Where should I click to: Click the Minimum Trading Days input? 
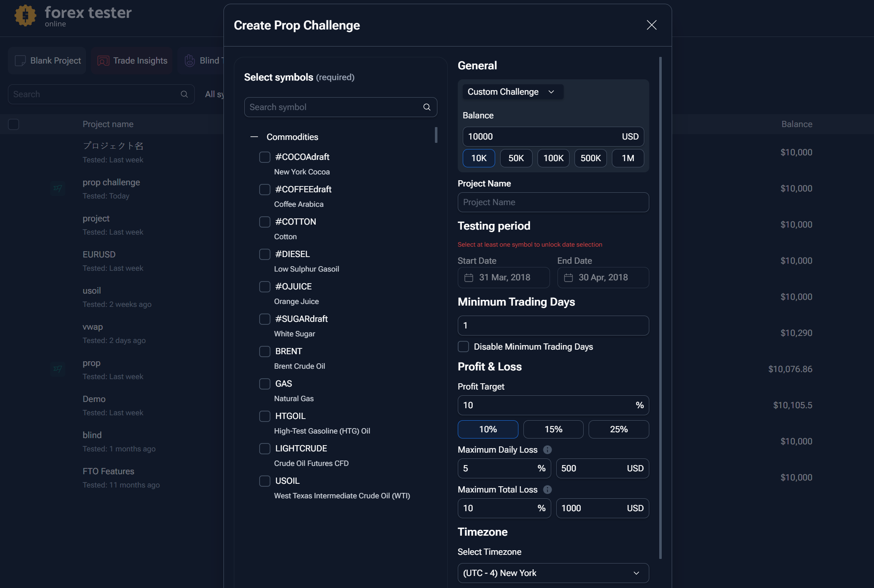[553, 326]
